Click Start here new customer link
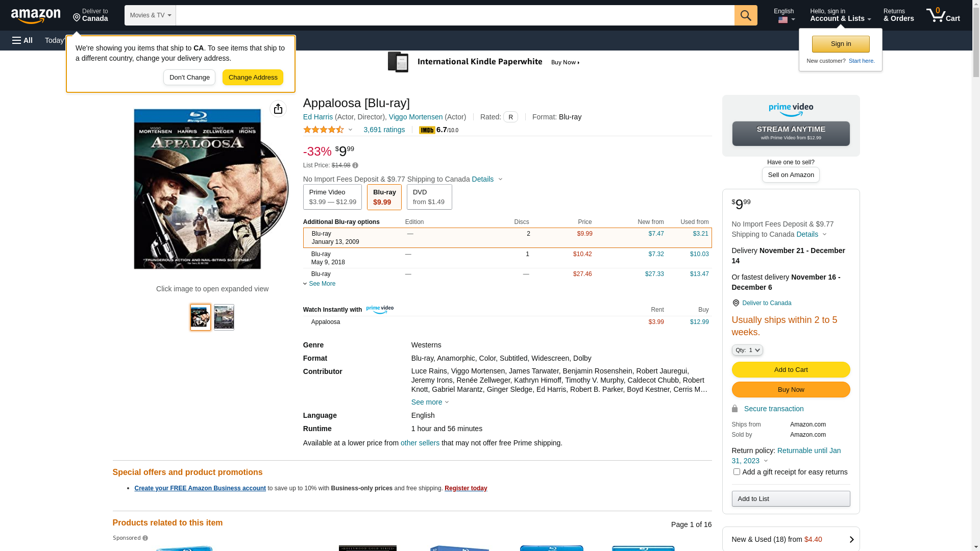This screenshot has height=551, width=980. [862, 61]
